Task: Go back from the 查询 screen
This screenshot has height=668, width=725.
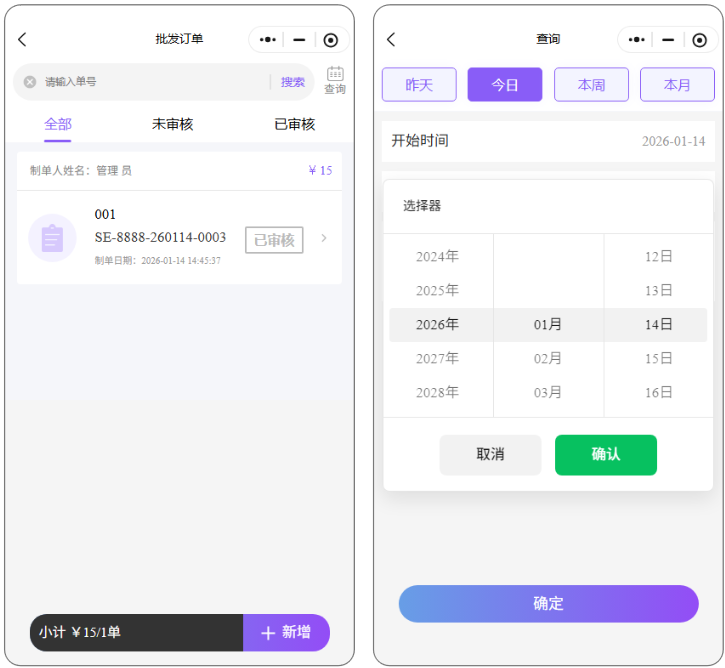Action: click(391, 40)
